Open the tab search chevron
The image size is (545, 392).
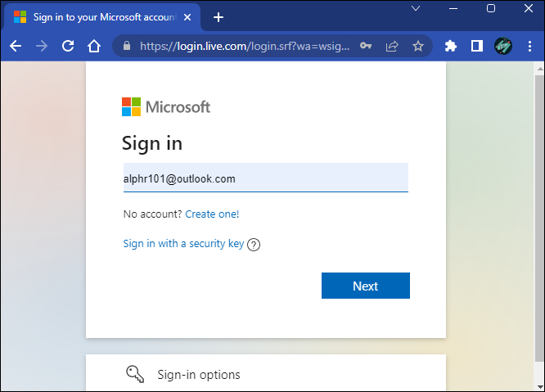416,8
